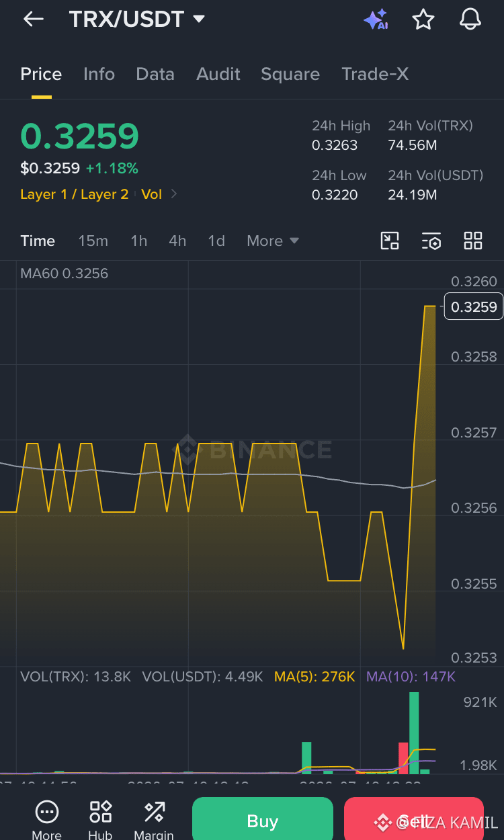Tap the 24h Low value 0.3220

click(335, 195)
